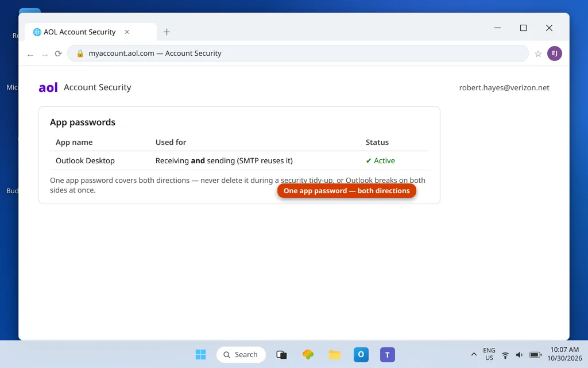Select the AOL Account Security tab
The height and width of the screenshot is (368, 588).
[91, 32]
